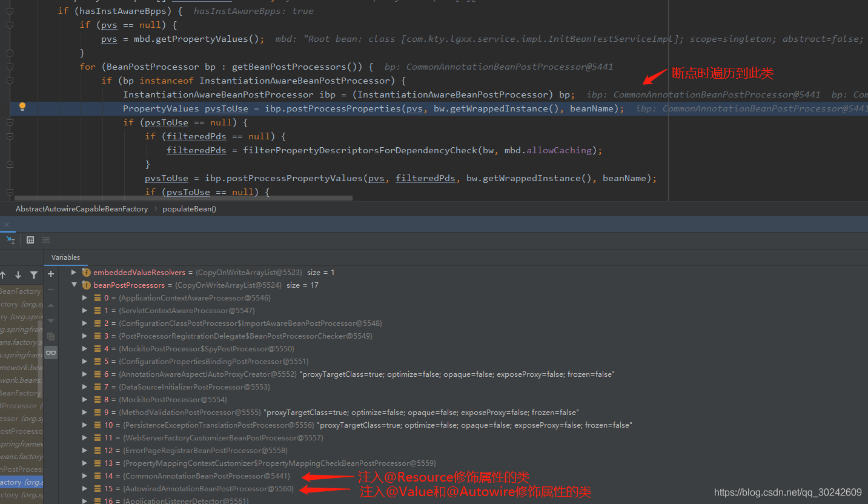868x504 pixels.
Task: Click the list icon of element 15
Action: tap(98, 489)
